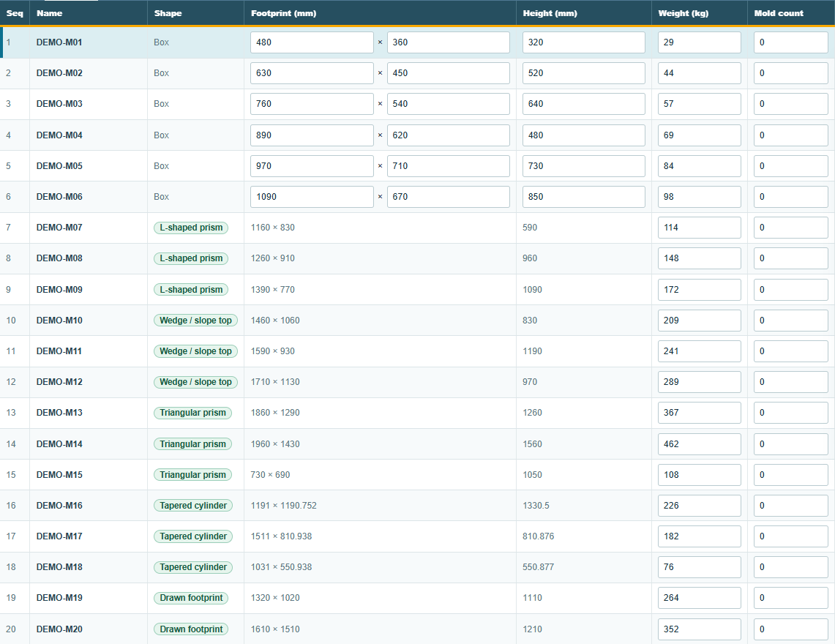835x644 pixels.
Task: Click Triangular prism tag for DEMO-M15
Action: [x=192, y=475]
